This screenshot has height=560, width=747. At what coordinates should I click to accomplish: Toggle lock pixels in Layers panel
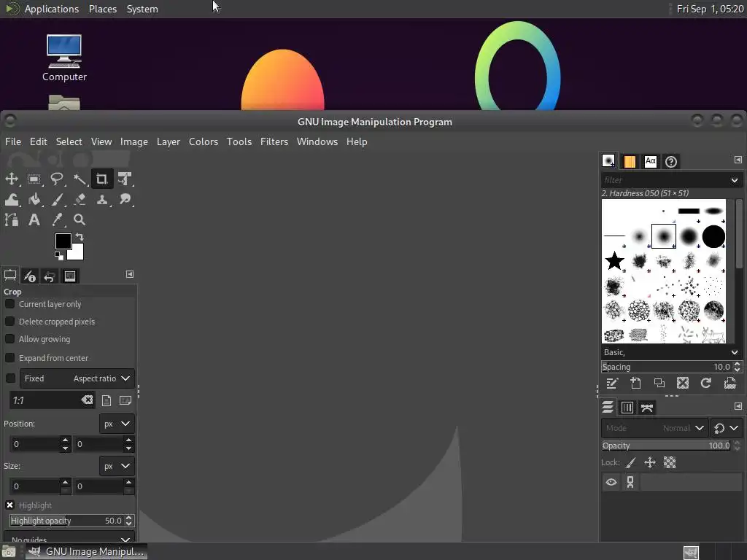(x=631, y=462)
